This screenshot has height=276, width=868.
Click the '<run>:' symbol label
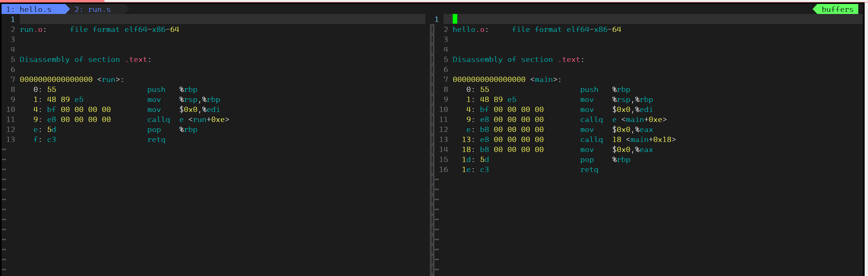111,80
